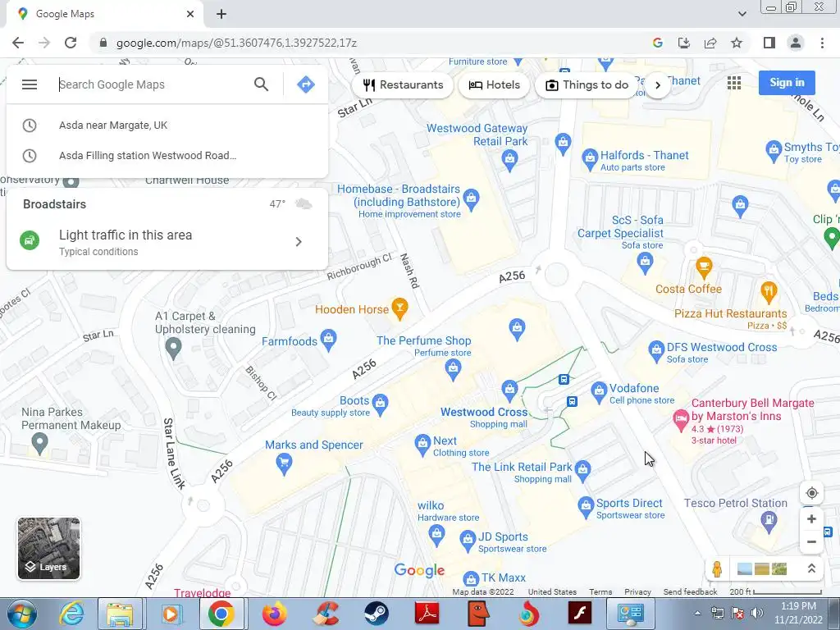Open the Google apps grid

tap(734, 83)
